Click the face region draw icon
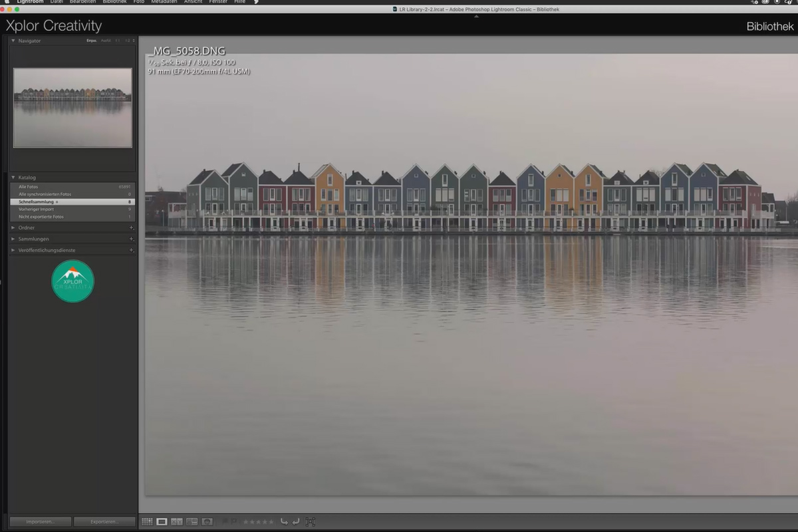Viewport: 798px width, 532px height. pyautogui.click(x=311, y=522)
